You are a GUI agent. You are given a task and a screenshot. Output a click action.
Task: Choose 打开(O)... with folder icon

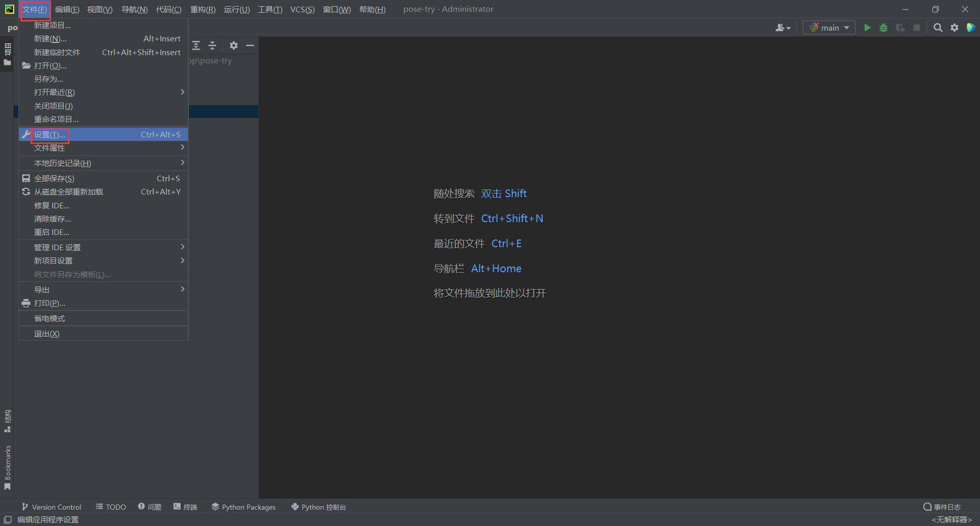[x=104, y=65]
